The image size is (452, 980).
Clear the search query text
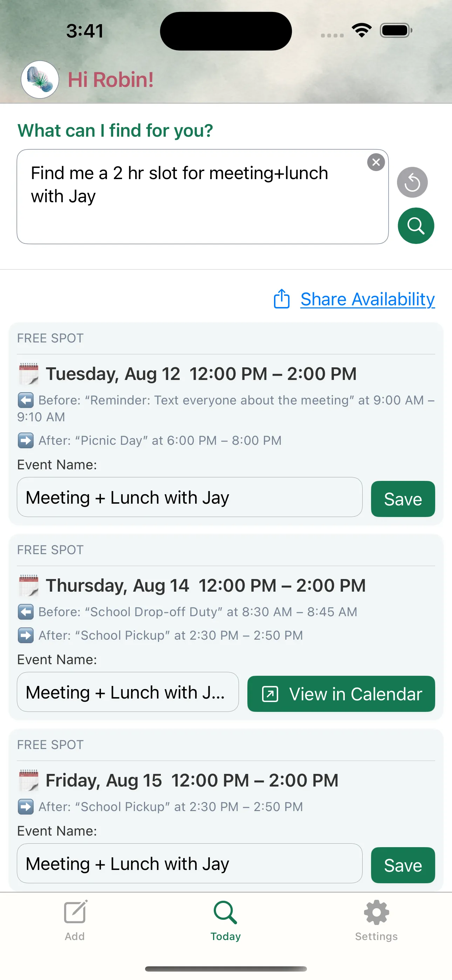click(x=376, y=162)
